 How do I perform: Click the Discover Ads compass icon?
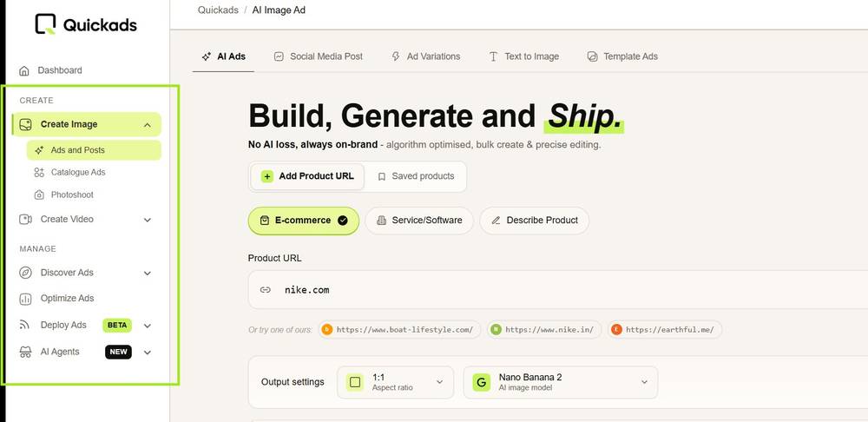click(25, 273)
